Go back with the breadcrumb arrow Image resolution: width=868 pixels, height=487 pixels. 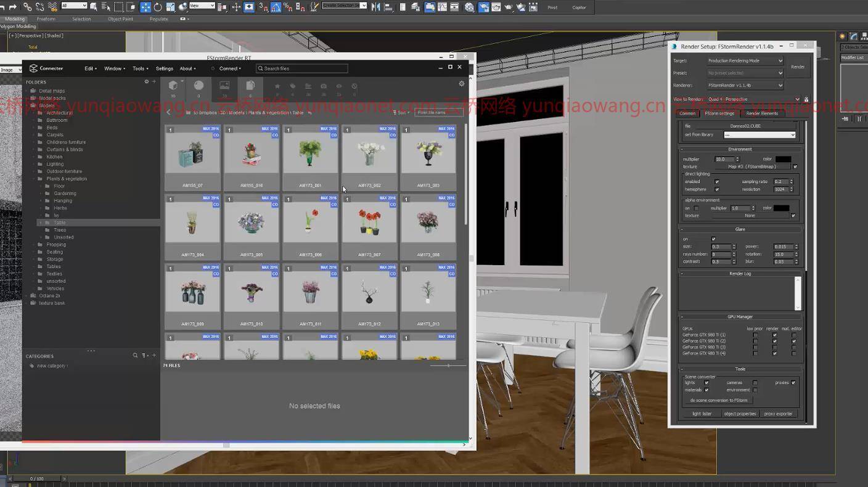click(x=169, y=113)
